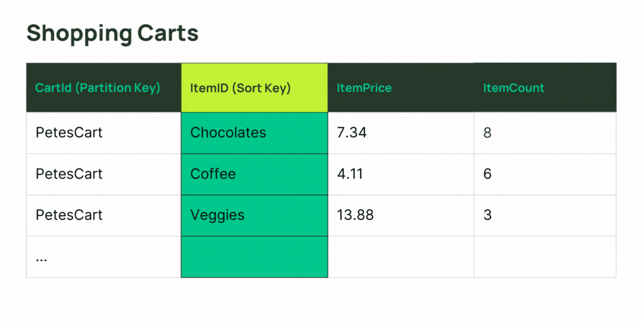Screen dimensions: 644x322
Task: Click PetesCart in the Chocolates row
Action: (104, 133)
